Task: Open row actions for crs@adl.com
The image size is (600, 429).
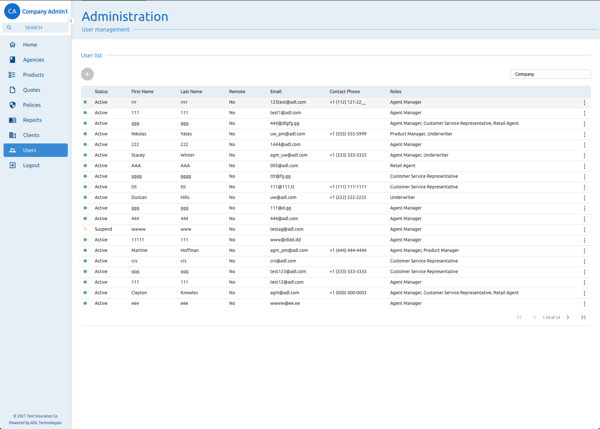Action: pos(584,261)
